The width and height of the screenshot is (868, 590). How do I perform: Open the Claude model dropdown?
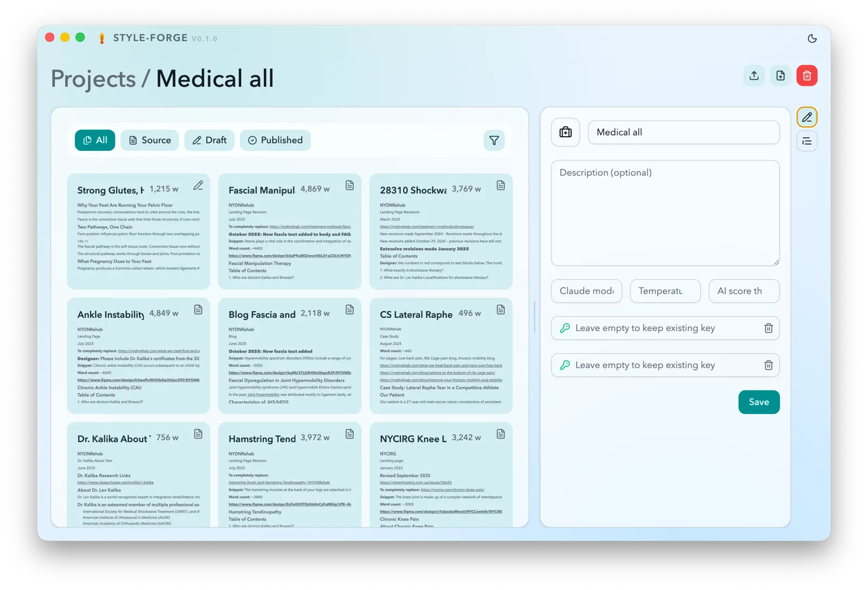coord(587,291)
